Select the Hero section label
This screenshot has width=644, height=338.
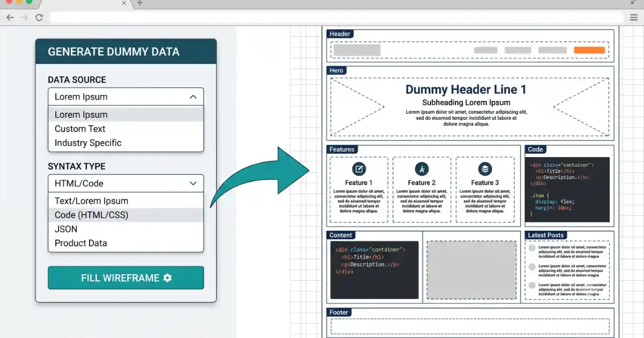(x=336, y=70)
